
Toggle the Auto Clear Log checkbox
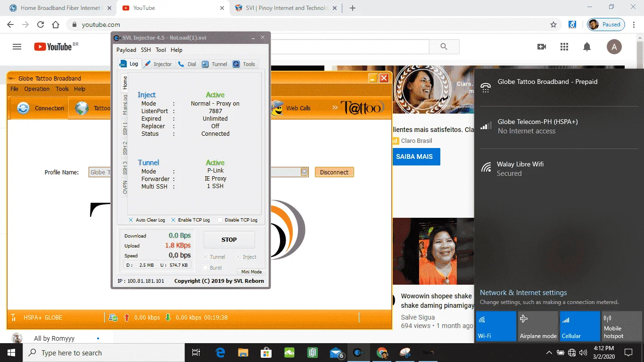[131, 220]
